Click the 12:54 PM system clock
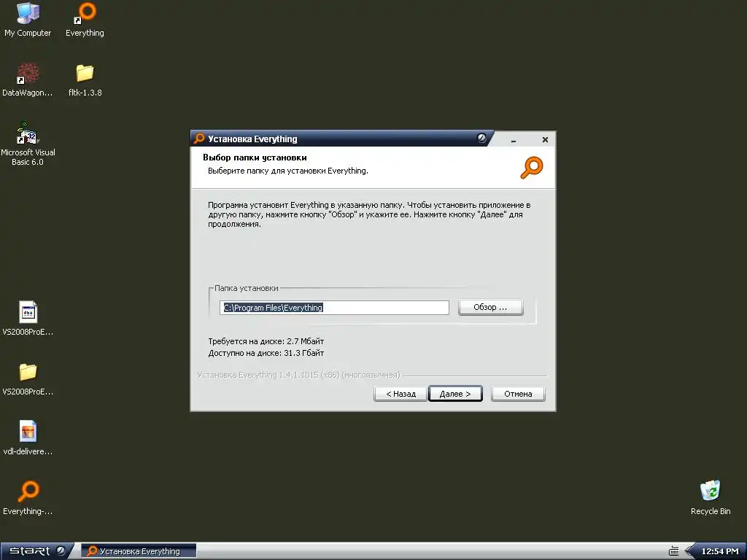Image resolution: width=747 pixels, height=560 pixels. point(720,551)
